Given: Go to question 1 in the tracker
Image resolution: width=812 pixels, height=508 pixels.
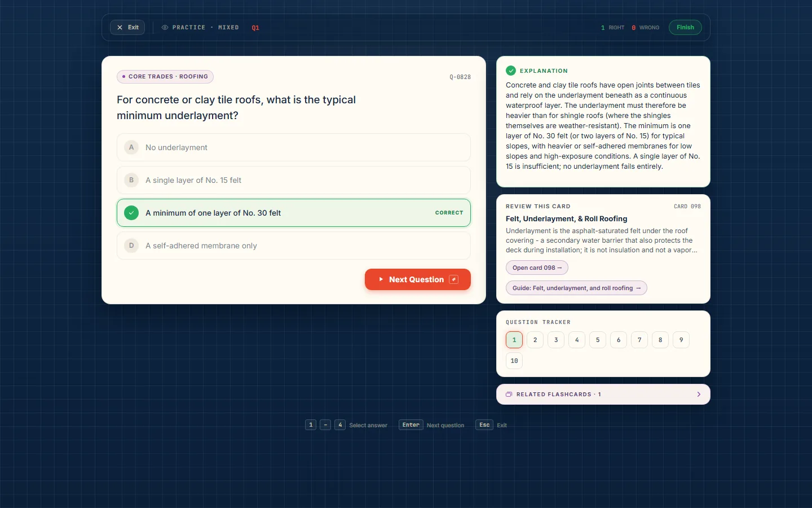Looking at the screenshot, I should [x=514, y=340].
